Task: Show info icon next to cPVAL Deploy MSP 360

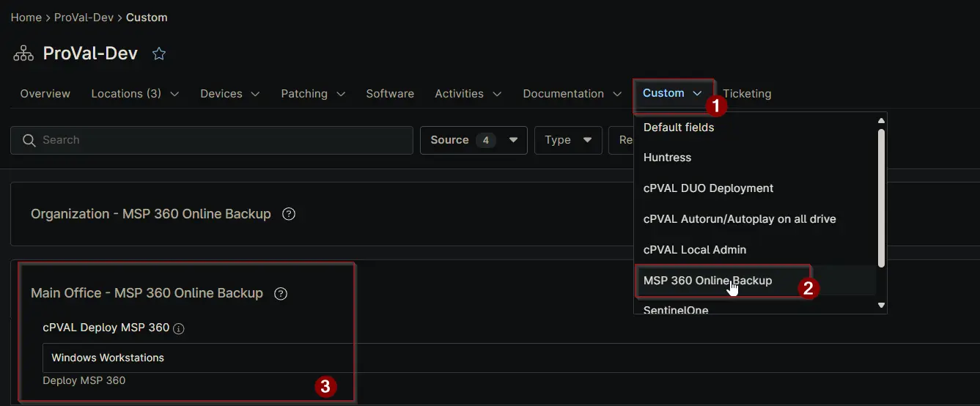Action: (x=179, y=328)
